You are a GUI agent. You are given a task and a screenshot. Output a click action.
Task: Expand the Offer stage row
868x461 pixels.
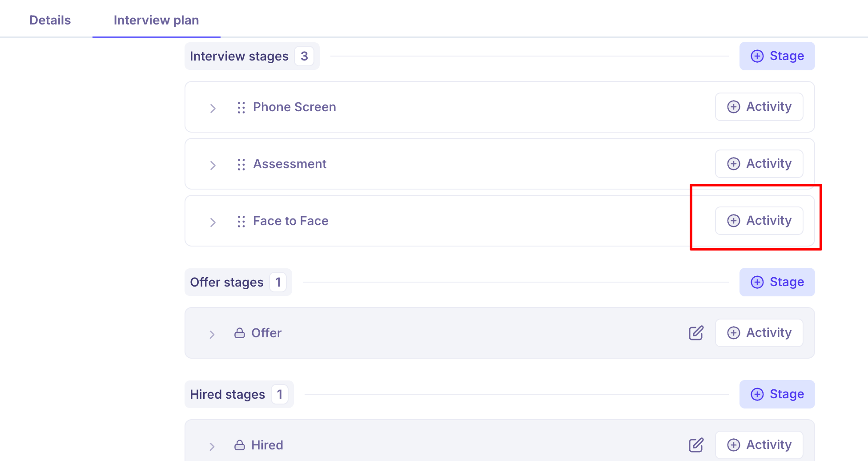[212, 334]
